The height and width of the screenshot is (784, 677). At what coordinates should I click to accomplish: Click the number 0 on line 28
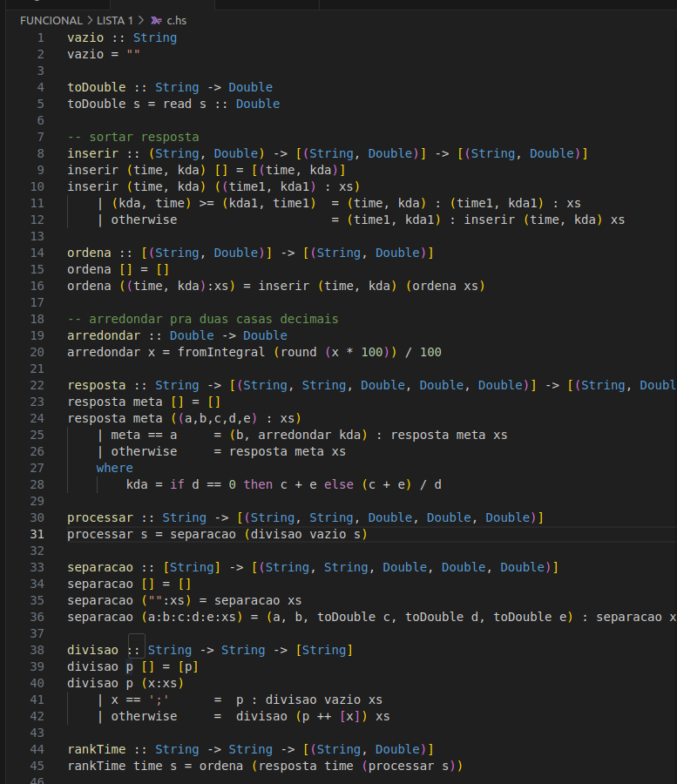tap(232, 484)
